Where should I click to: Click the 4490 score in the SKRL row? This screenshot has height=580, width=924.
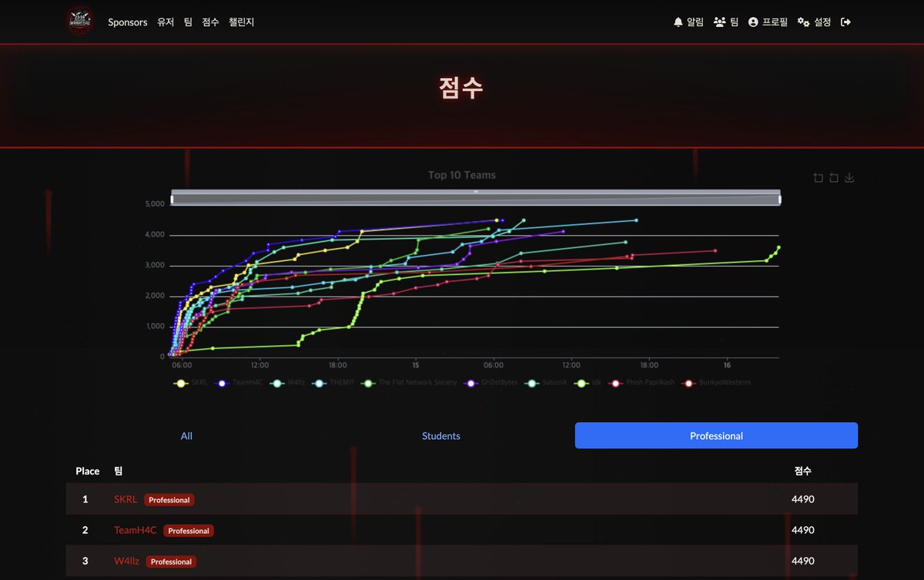click(x=803, y=499)
